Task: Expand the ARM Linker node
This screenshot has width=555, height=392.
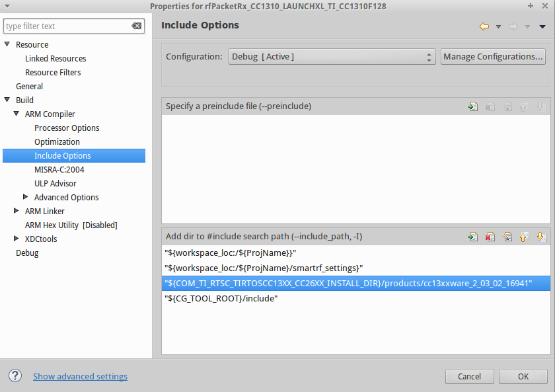Action: (17, 211)
